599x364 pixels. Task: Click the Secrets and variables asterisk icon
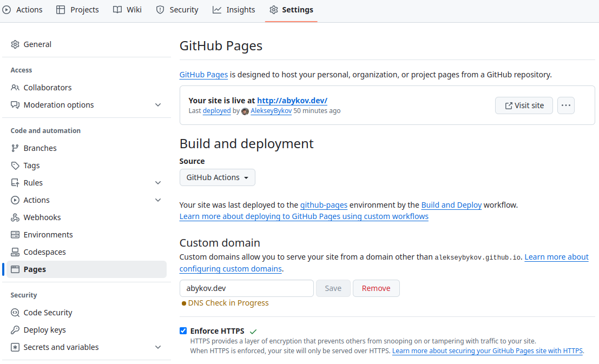(x=15, y=347)
